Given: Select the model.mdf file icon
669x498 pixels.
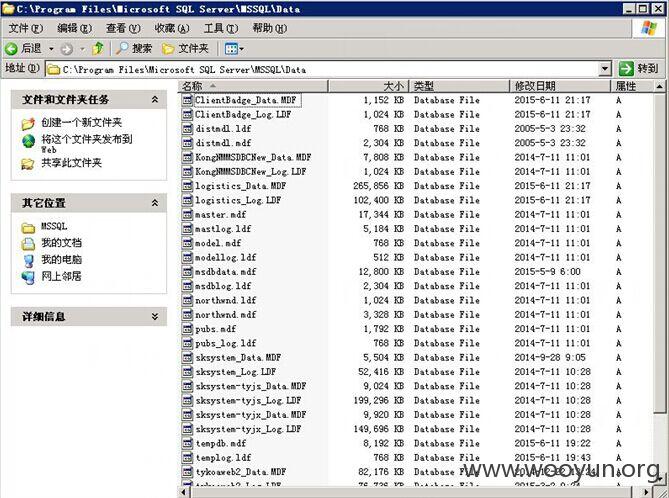Looking at the screenshot, I should (187, 243).
